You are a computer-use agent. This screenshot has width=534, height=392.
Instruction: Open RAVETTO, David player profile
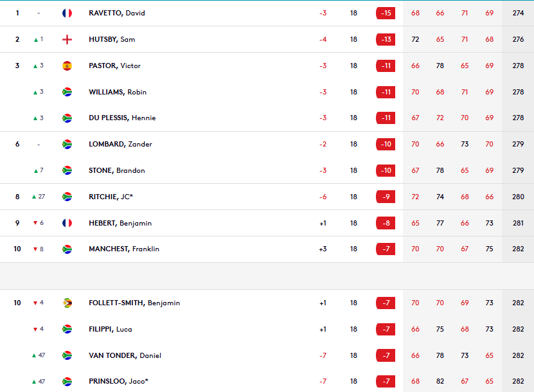tap(117, 13)
